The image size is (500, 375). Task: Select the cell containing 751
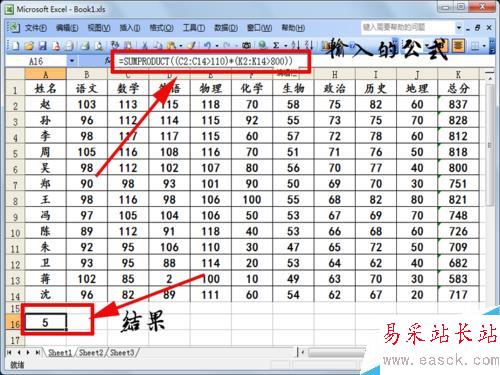(458, 184)
